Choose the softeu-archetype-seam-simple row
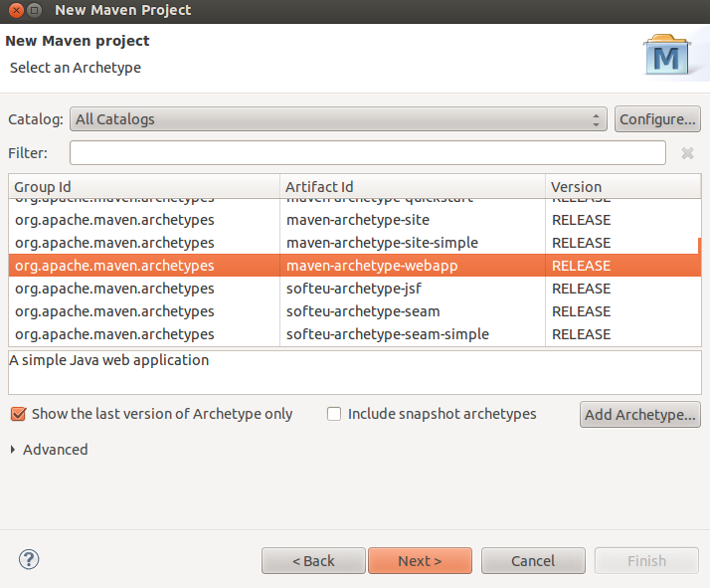 [387, 334]
